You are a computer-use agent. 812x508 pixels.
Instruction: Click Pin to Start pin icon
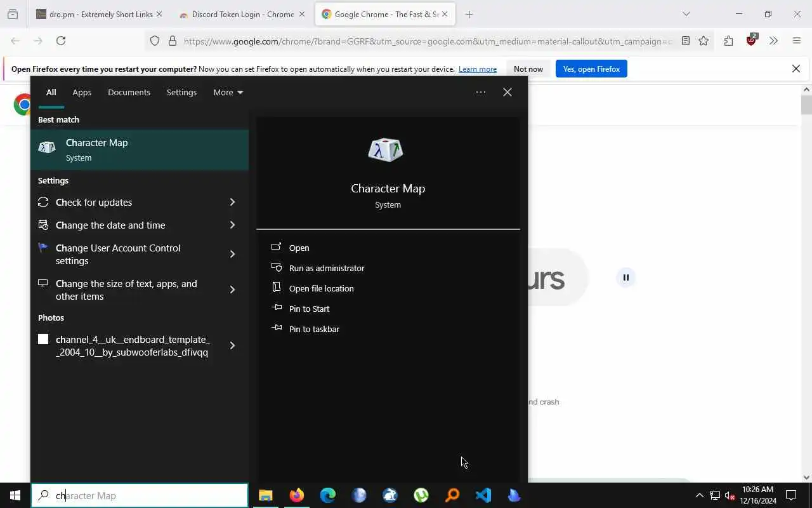coord(276,308)
